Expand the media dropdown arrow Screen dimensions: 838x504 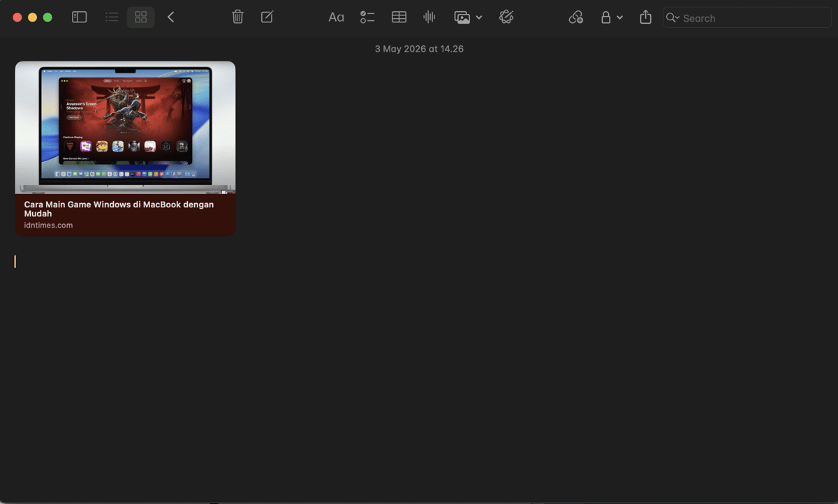479,17
